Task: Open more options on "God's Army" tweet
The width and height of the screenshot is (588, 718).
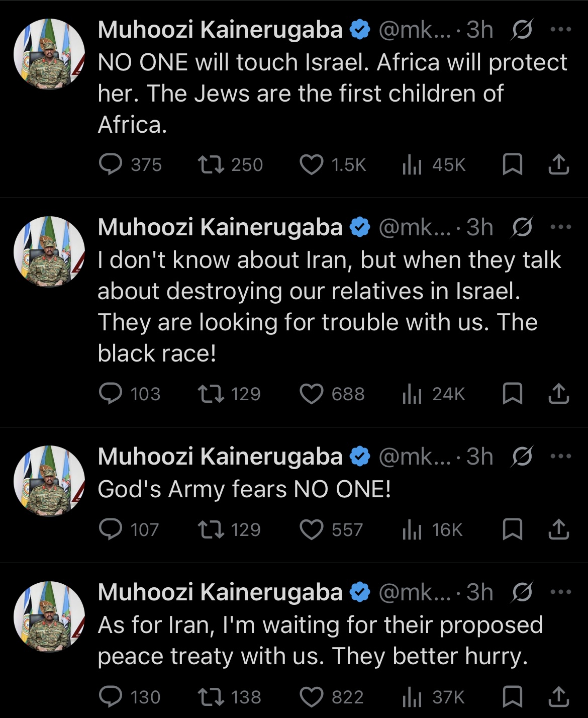Action: coord(561,457)
